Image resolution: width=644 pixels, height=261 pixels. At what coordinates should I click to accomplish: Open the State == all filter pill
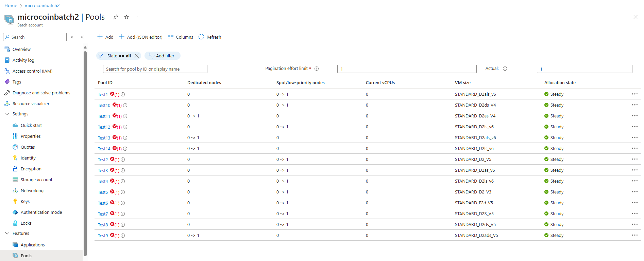[119, 56]
